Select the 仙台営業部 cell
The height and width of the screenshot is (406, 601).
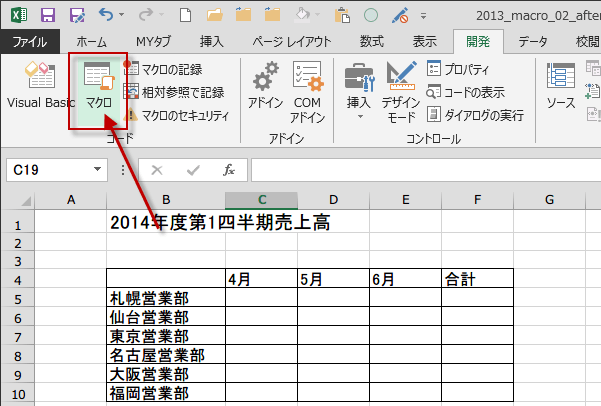166,317
